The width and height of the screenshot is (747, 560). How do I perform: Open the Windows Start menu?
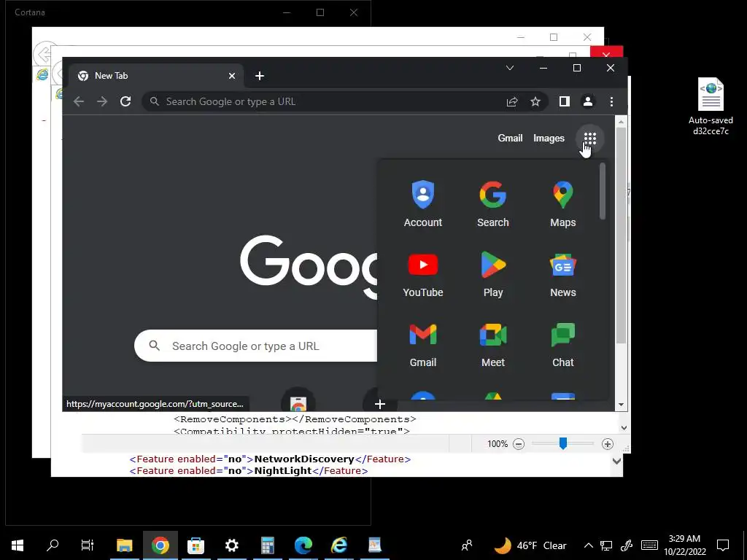pos(18,545)
